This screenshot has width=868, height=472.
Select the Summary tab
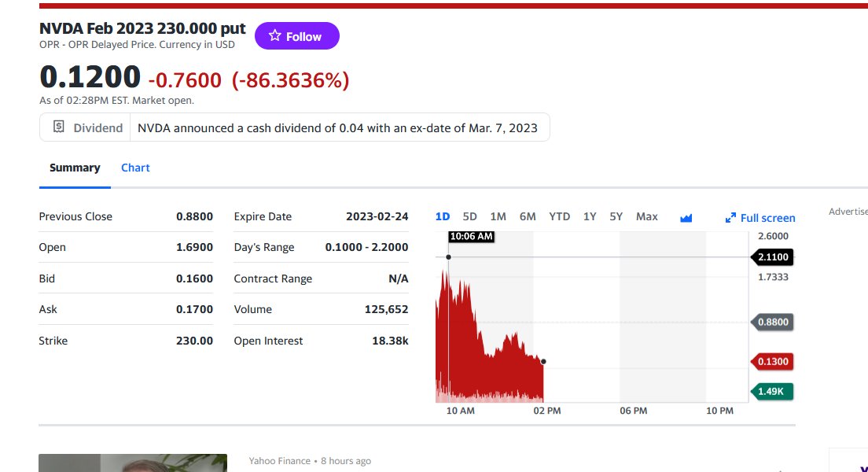tap(75, 168)
